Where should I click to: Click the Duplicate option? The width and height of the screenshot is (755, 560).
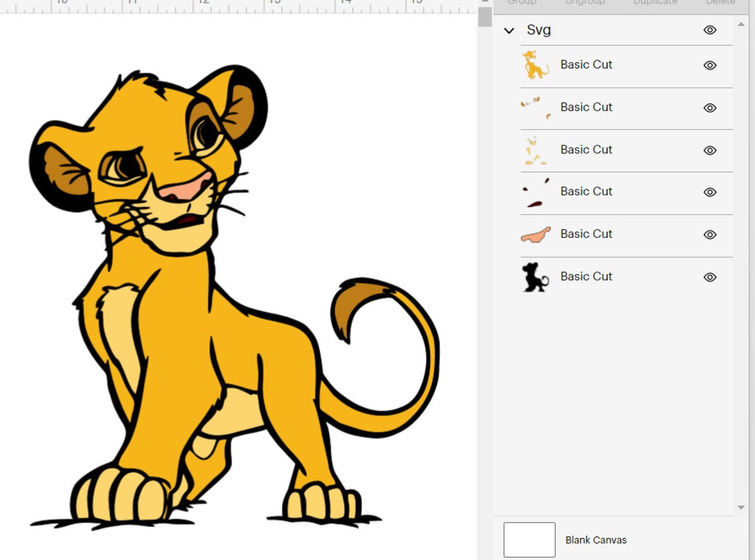654,3
